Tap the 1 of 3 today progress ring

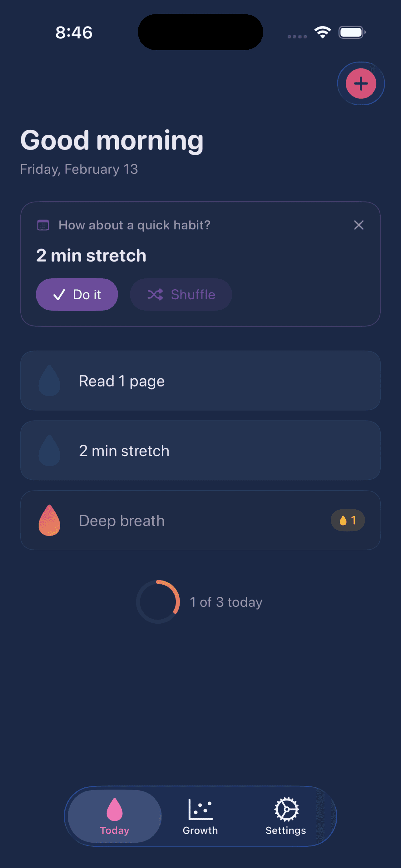(x=158, y=602)
